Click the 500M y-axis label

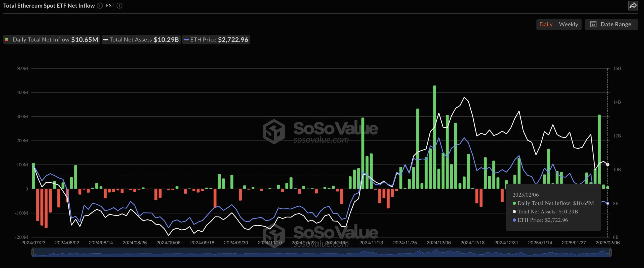tap(22, 68)
